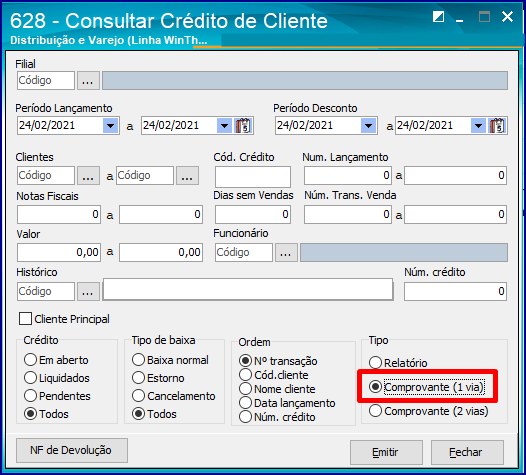This screenshot has height=475, width=526.
Task: Click Valor maximum amount field
Action: 161,253
